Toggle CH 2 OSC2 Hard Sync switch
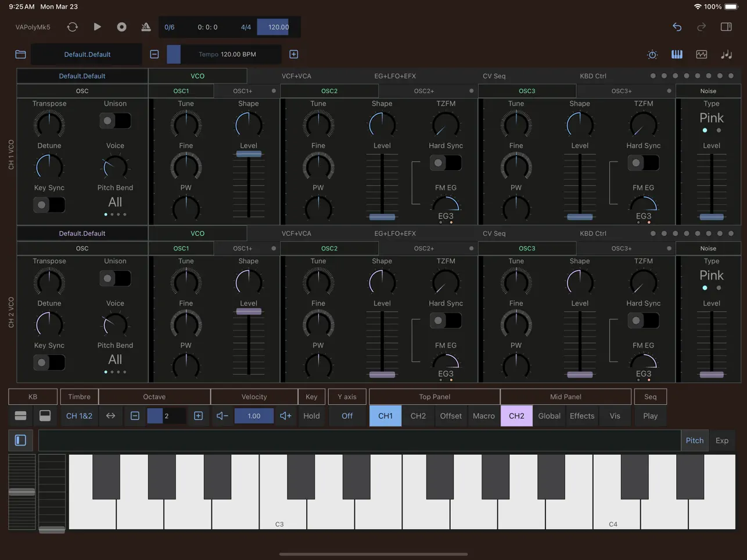Image resolution: width=747 pixels, height=560 pixels. 446,321
